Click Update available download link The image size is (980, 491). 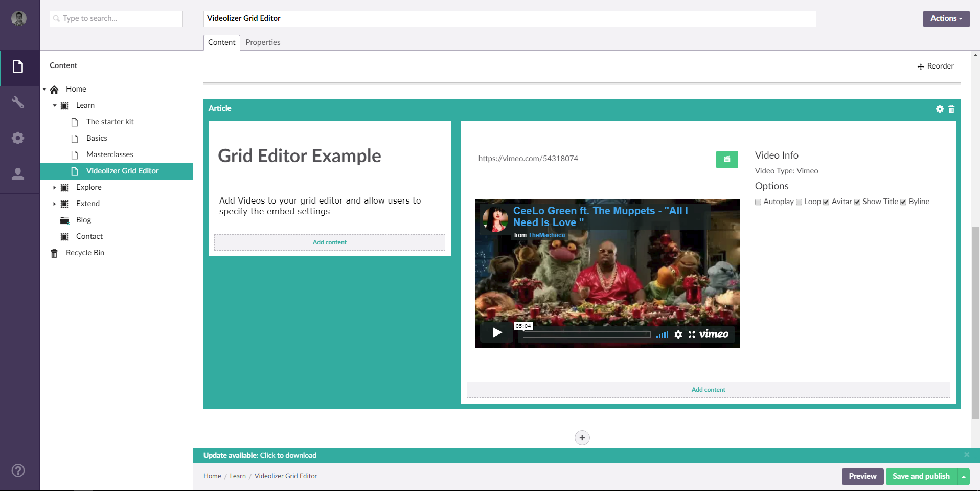[x=260, y=455]
